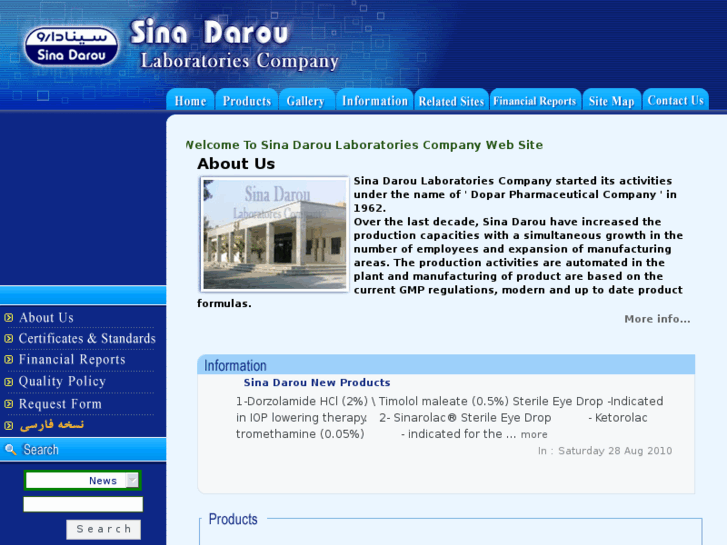The height and width of the screenshot is (545, 727).
Task: Click 'In : Saturday 28 Aug 2010' text
Action: [x=605, y=451]
